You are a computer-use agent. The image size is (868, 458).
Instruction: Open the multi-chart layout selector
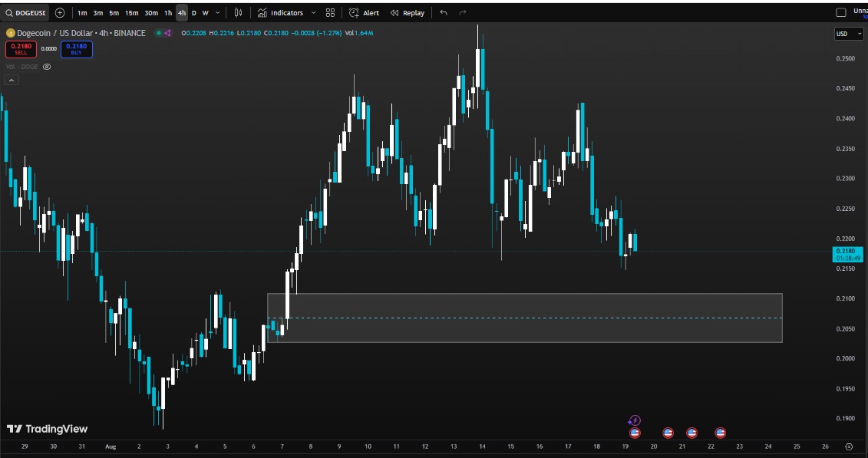(329, 13)
